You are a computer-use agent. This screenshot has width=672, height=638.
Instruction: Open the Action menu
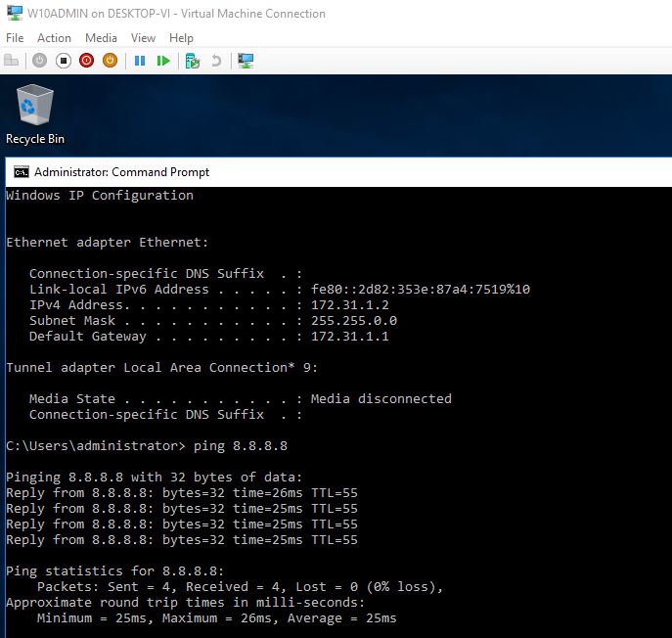54,38
